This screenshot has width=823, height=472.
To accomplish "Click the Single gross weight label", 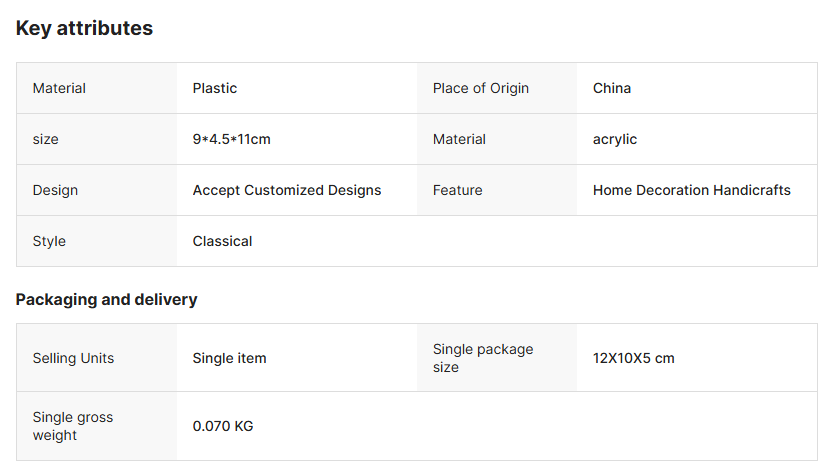I will (73, 426).
